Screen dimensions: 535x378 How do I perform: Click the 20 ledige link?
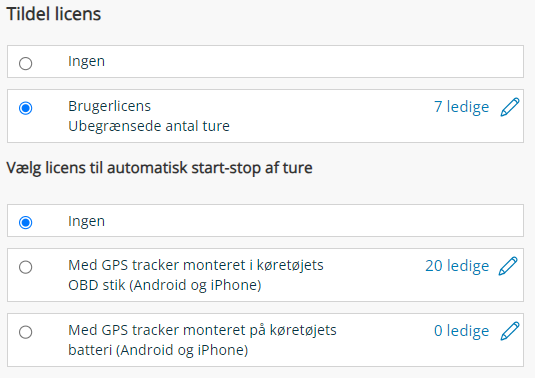(457, 266)
